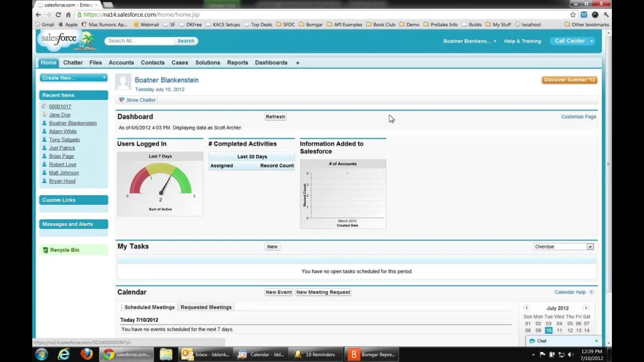Open Bryan Hood recent item
Image resolution: width=644 pixels, height=362 pixels.
62,181
